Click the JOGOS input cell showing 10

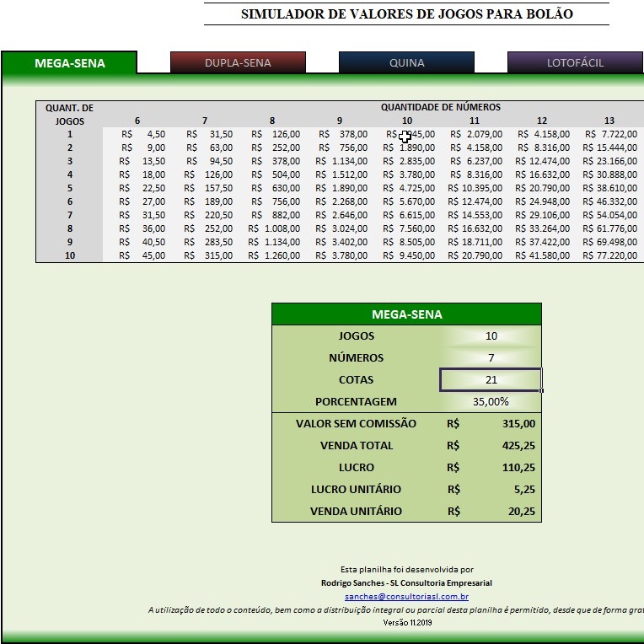[x=491, y=336]
